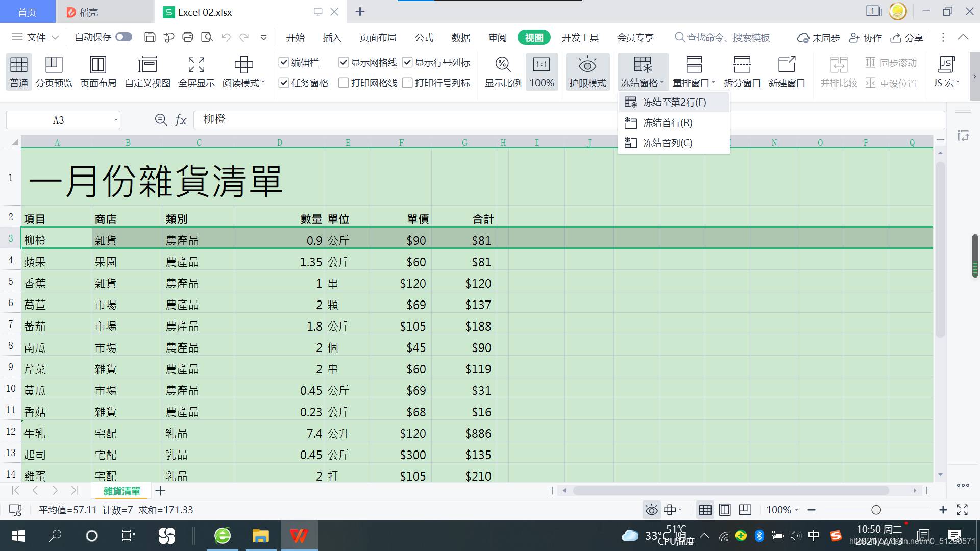Enable the 打印网格线 checkbox
The image size is (980, 551).
click(x=344, y=83)
